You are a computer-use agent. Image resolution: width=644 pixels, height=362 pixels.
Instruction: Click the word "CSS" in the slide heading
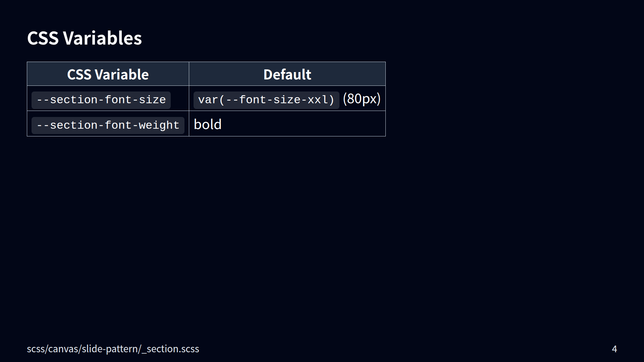(x=43, y=38)
